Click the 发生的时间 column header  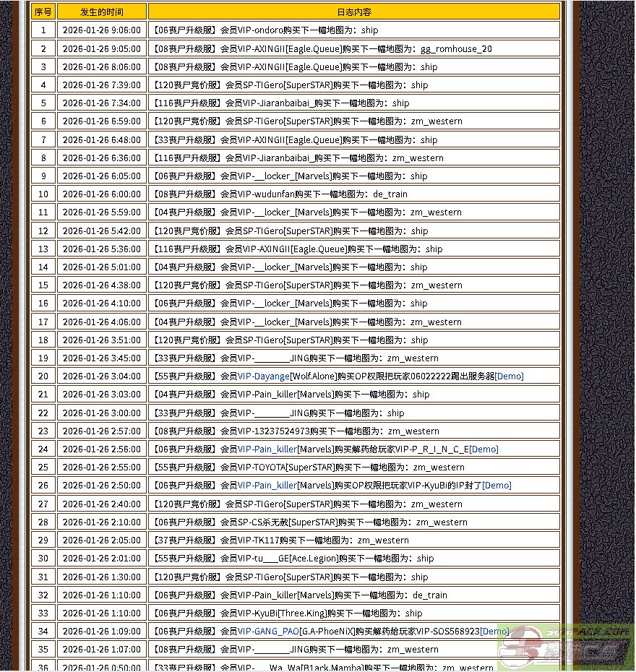click(x=102, y=12)
